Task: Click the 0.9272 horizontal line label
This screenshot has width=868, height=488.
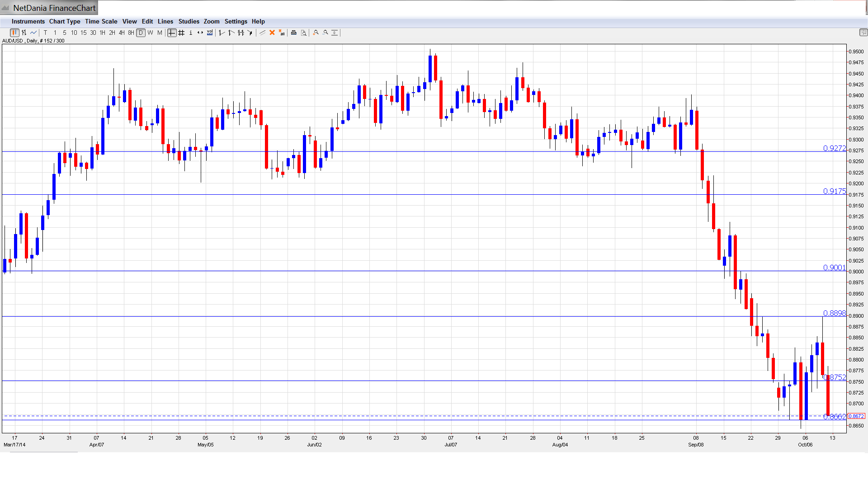Action: (834, 148)
